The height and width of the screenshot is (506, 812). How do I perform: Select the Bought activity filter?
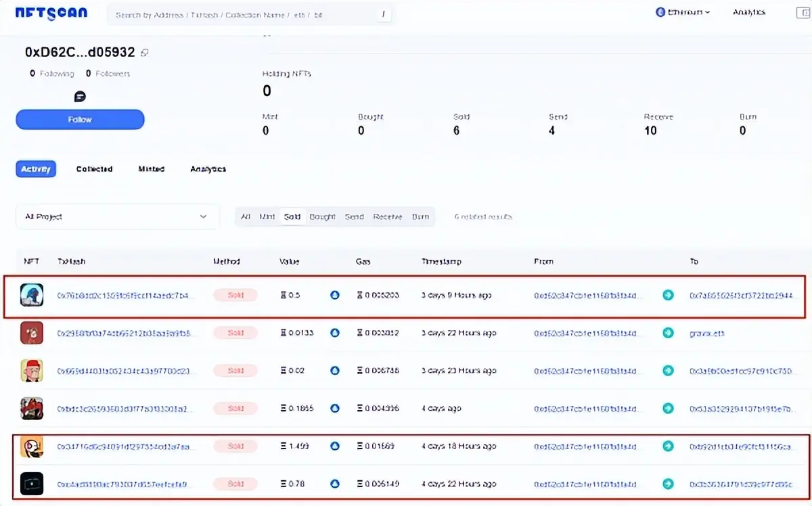tap(322, 217)
